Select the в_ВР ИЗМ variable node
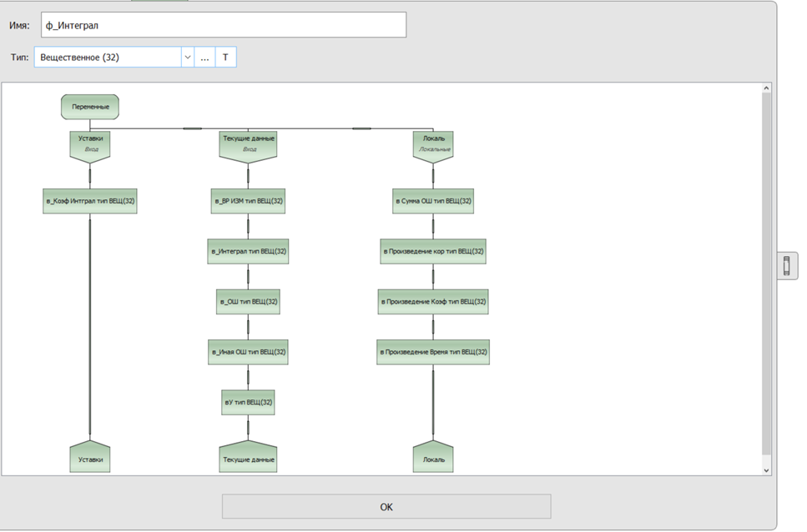 pos(248,201)
